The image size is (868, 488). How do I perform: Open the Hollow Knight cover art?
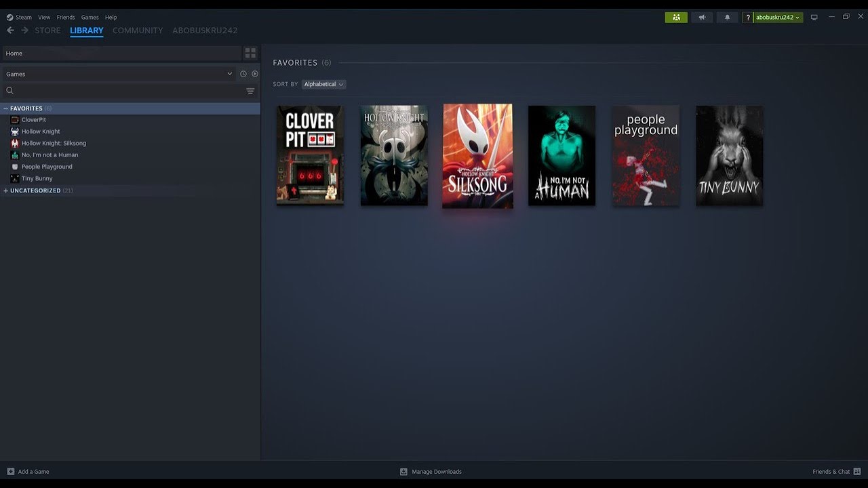pyautogui.click(x=394, y=155)
